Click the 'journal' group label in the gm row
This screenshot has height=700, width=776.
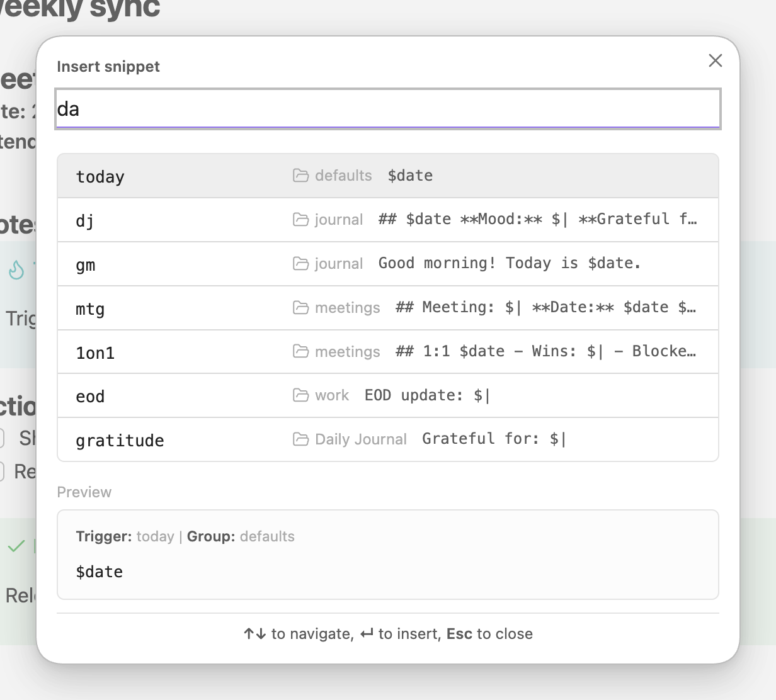pos(339,264)
